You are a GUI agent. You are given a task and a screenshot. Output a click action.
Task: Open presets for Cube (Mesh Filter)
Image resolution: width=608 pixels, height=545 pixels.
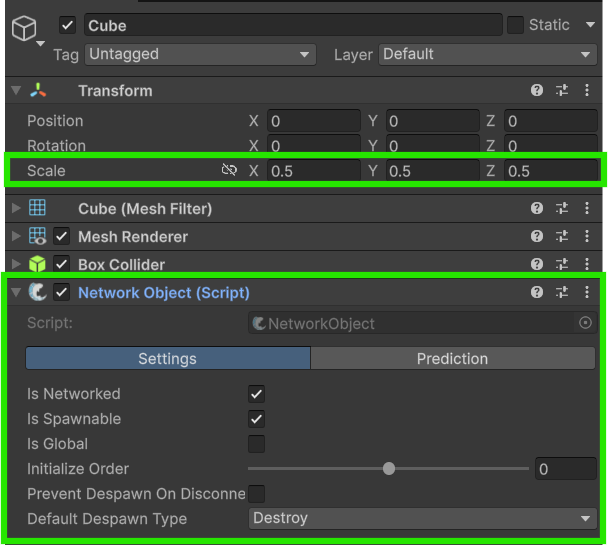tap(562, 208)
